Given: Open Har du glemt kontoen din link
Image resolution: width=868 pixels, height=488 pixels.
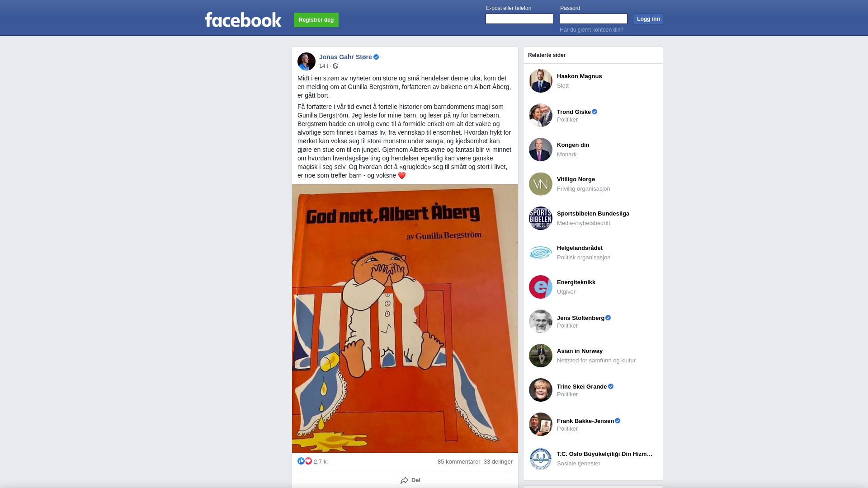Looking at the screenshot, I should (591, 30).
